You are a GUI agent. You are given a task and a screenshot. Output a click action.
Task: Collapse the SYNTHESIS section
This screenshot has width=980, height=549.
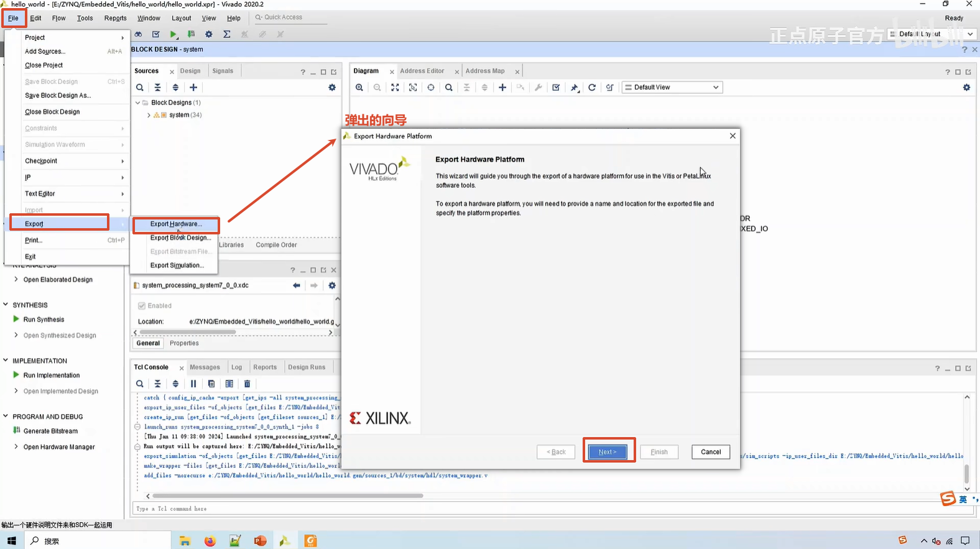click(x=6, y=305)
